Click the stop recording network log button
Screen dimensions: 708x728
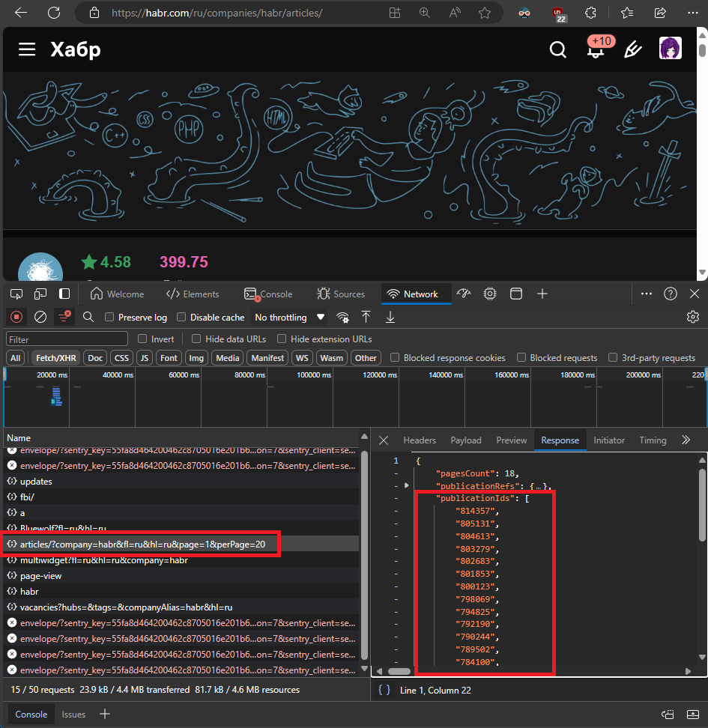point(16,317)
